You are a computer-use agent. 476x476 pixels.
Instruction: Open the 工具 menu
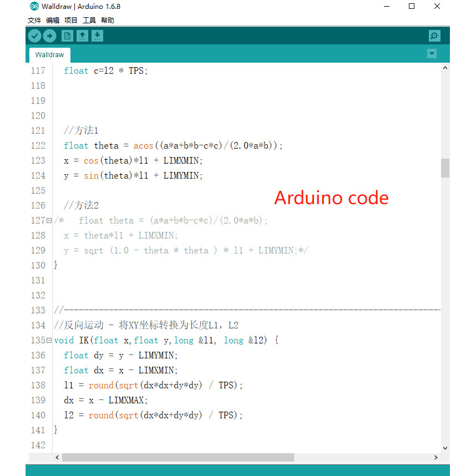coord(89,21)
